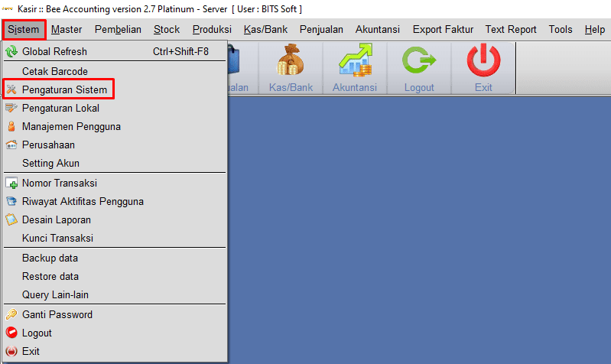
Task: Click the red Exit power toolbar icon
Action: pos(483,60)
